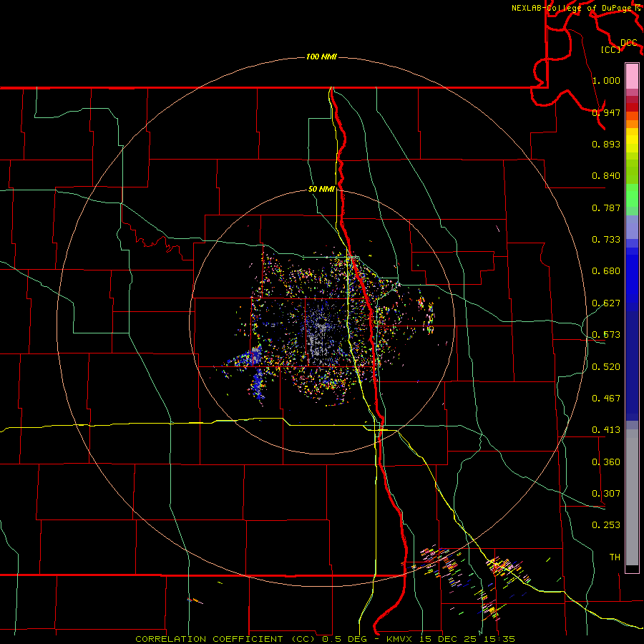Select the 0.307 scale value
Screen dimensions: 644x644
[606, 494]
